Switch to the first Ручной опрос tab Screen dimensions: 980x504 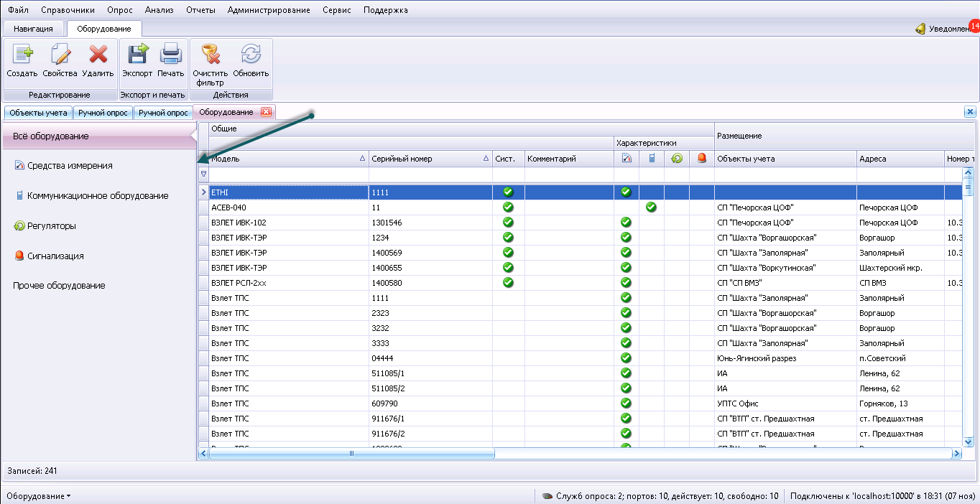click(x=103, y=113)
